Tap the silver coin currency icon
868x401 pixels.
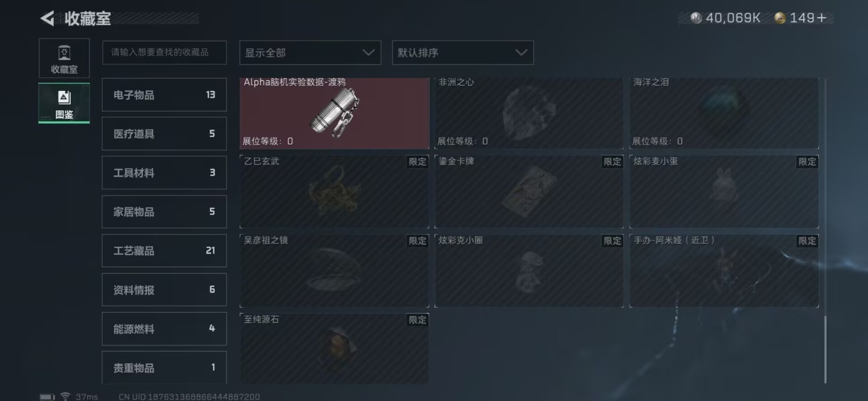coord(696,18)
